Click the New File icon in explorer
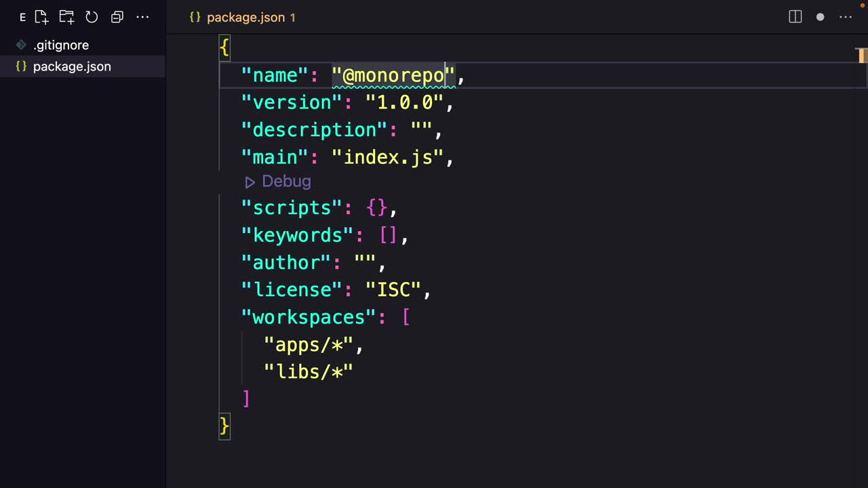The height and width of the screenshot is (488, 868). (x=41, y=17)
